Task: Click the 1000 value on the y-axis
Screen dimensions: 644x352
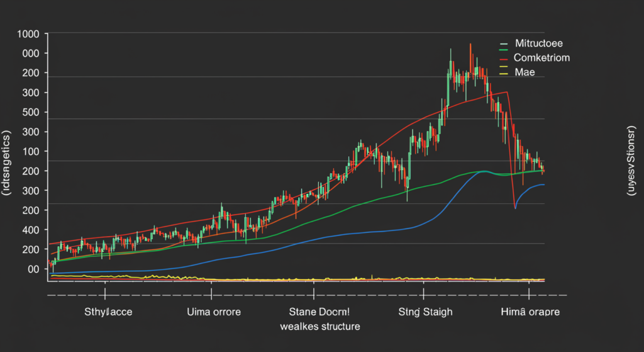Action: click(28, 34)
